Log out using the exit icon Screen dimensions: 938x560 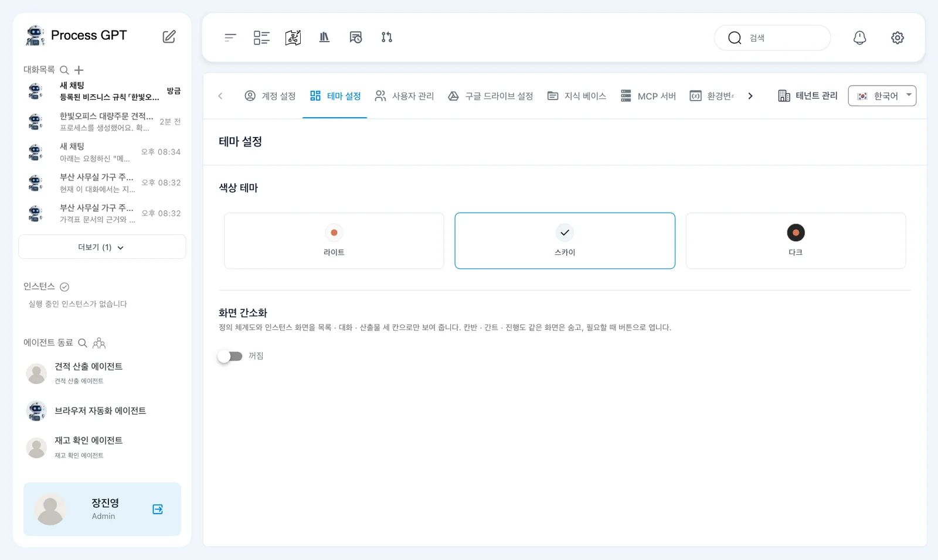[158, 509]
